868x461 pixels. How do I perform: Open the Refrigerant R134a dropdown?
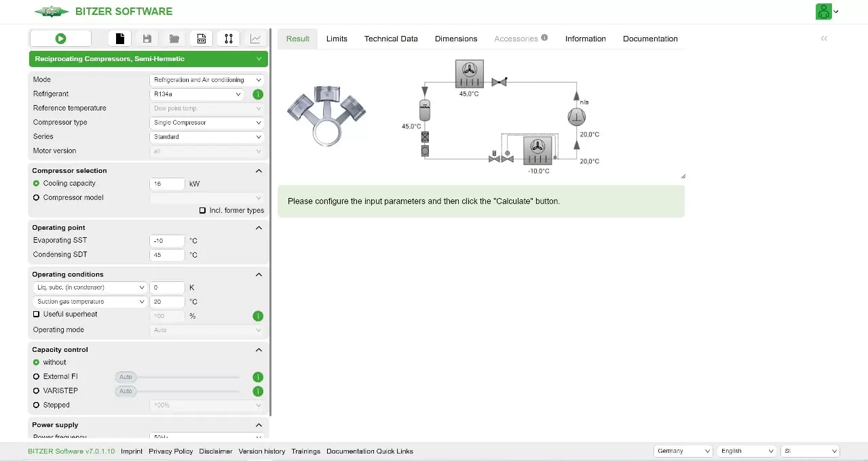(197, 95)
